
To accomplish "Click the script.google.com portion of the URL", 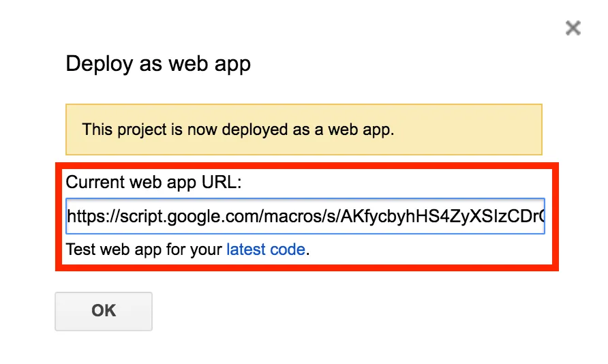I will [x=189, y=216].
